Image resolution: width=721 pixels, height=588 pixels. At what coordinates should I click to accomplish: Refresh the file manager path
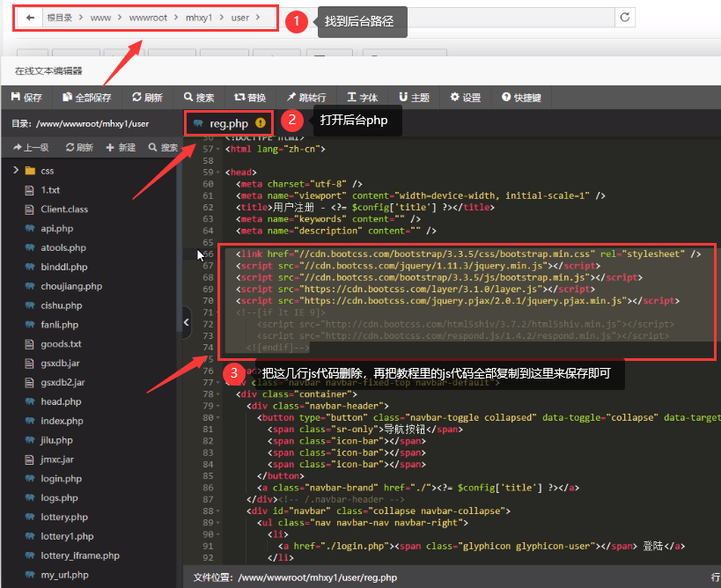click(x=625, y=18)
